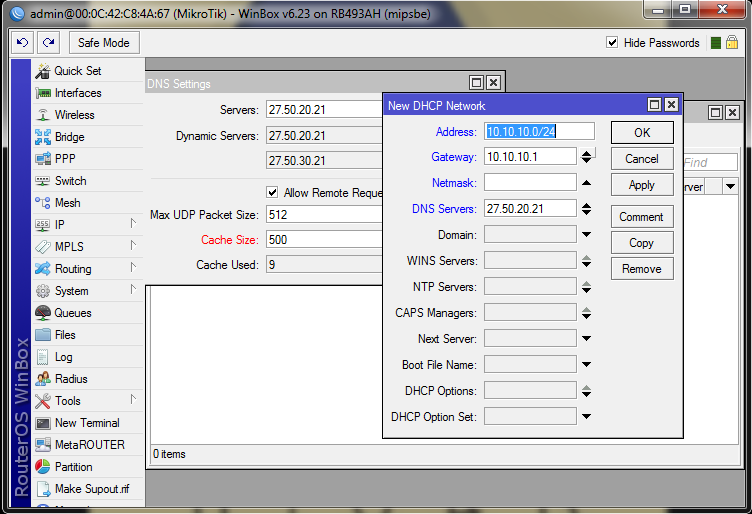Image resolution: width=752 pixels, height=514 pixels.
Task: Click the green status indicator icon
Action: tap(716, 43)
